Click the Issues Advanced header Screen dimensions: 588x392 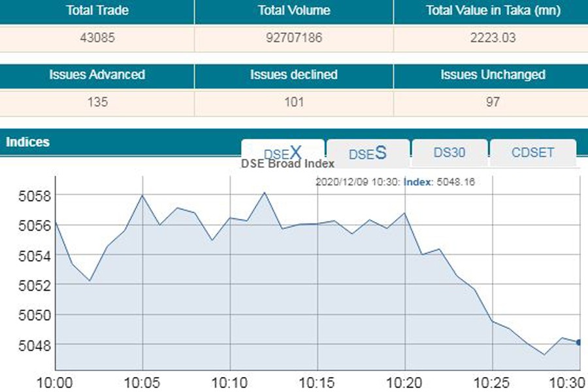(97, 74)
